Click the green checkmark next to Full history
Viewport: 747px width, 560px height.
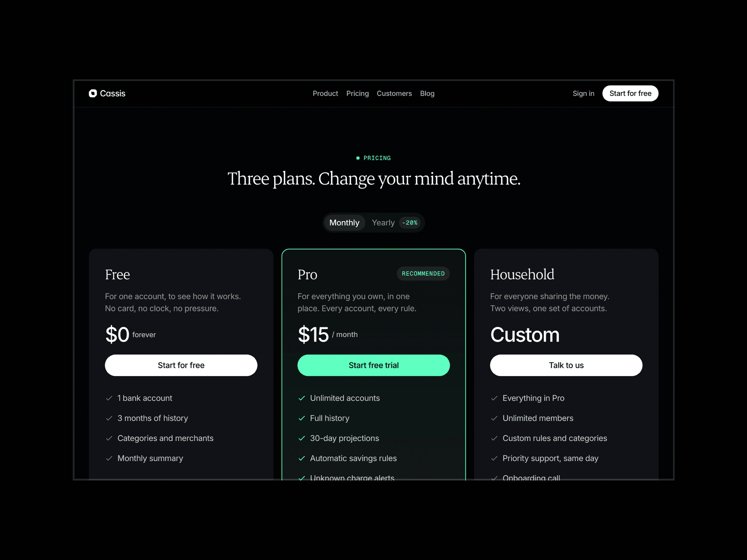pos(301,418)
